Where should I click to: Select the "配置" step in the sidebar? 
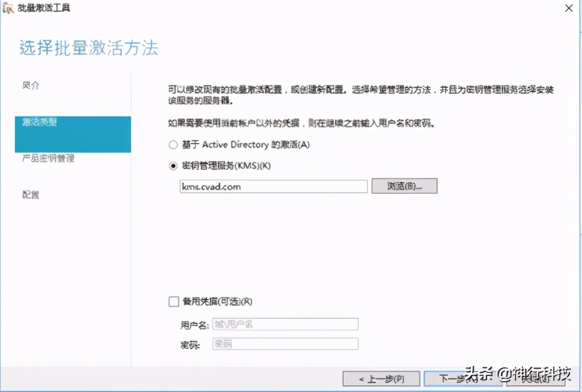point(30,193)
